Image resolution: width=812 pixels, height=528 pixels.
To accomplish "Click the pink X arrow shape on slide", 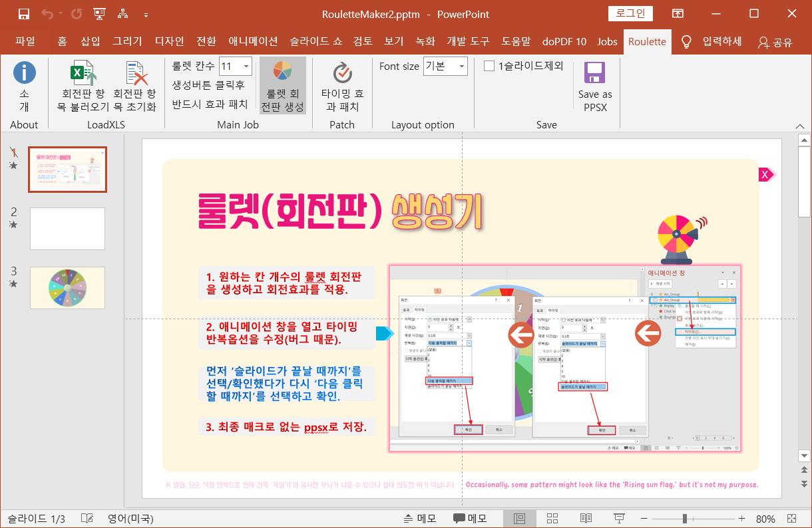I will point(767,174).
